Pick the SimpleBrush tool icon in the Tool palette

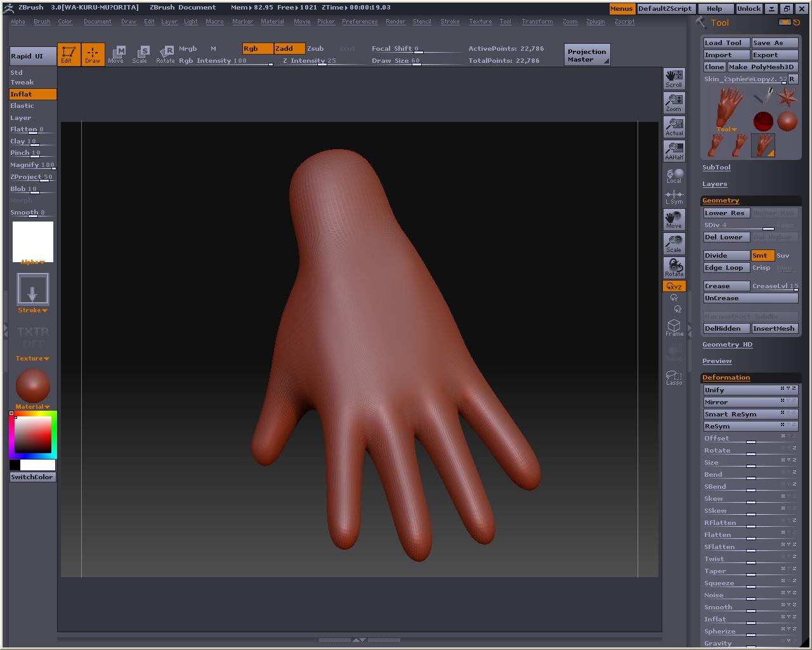point(763,96)
